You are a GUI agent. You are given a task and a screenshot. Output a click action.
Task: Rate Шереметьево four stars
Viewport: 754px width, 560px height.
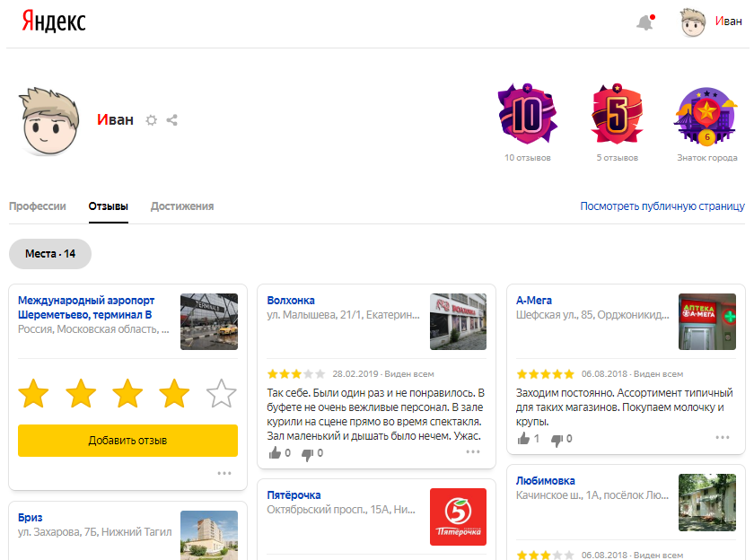(174, 393)
